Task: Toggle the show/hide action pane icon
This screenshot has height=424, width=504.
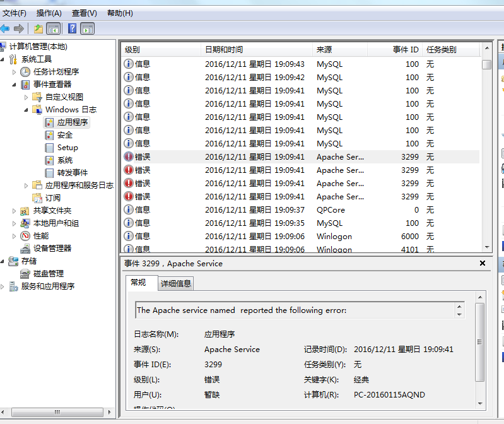Action: (x=88, y=29)
